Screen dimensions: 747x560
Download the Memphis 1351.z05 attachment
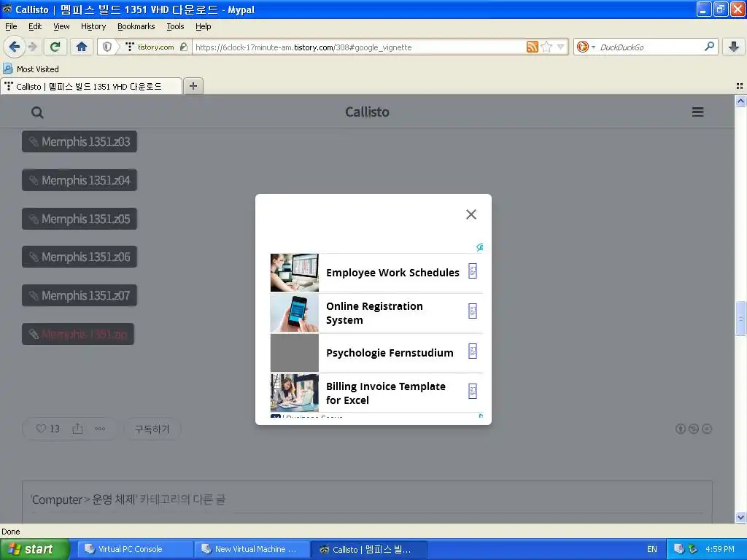pyautogui.click(x=80, y=219)
